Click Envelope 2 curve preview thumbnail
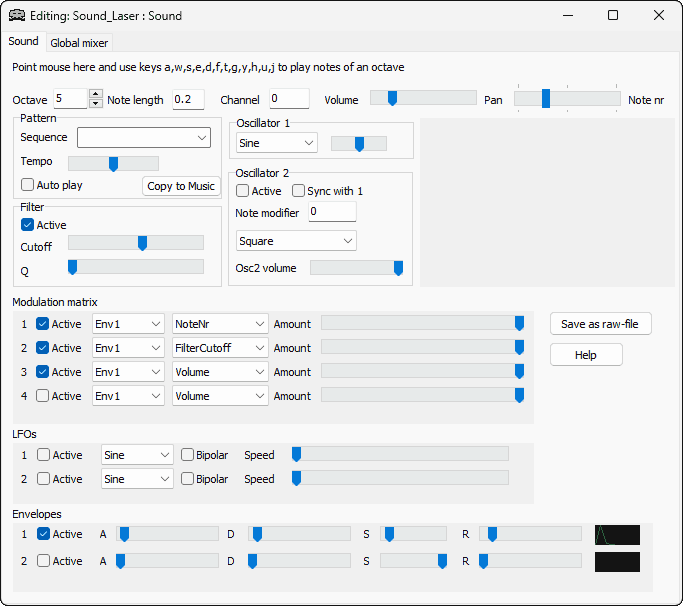This screenshot has width=683, height=606. click(617, 562)
